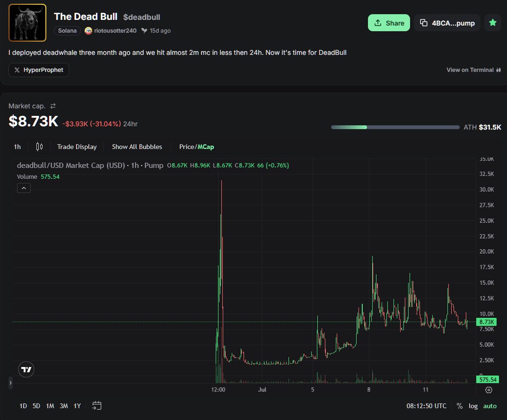
Task: Toggle Show All Bubbles
Action: click(x=137, y=147)
